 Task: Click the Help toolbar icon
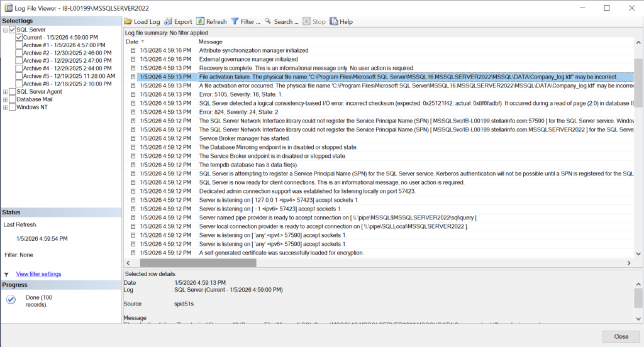point(334,21)
